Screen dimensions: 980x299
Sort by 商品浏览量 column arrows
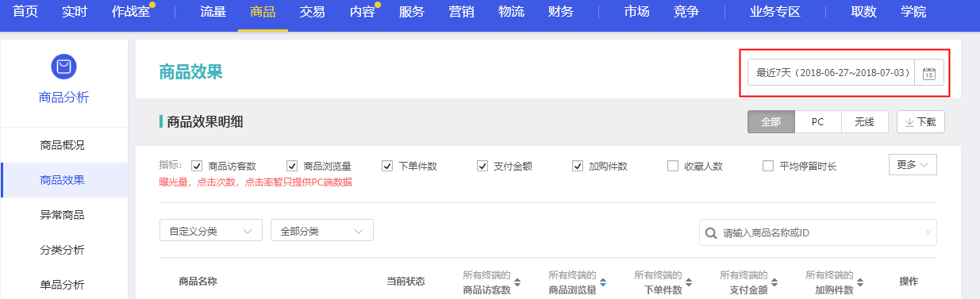point(602,282)
